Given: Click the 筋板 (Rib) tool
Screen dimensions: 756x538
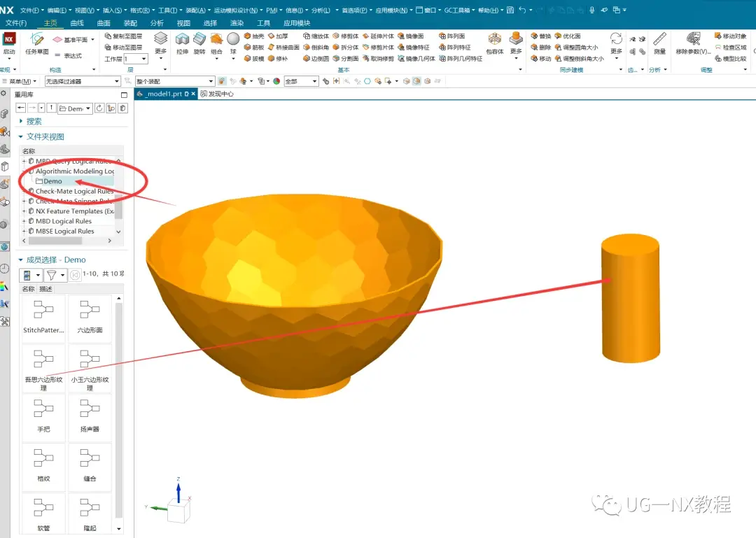Looking at the screenshot, I should point(254,48).
